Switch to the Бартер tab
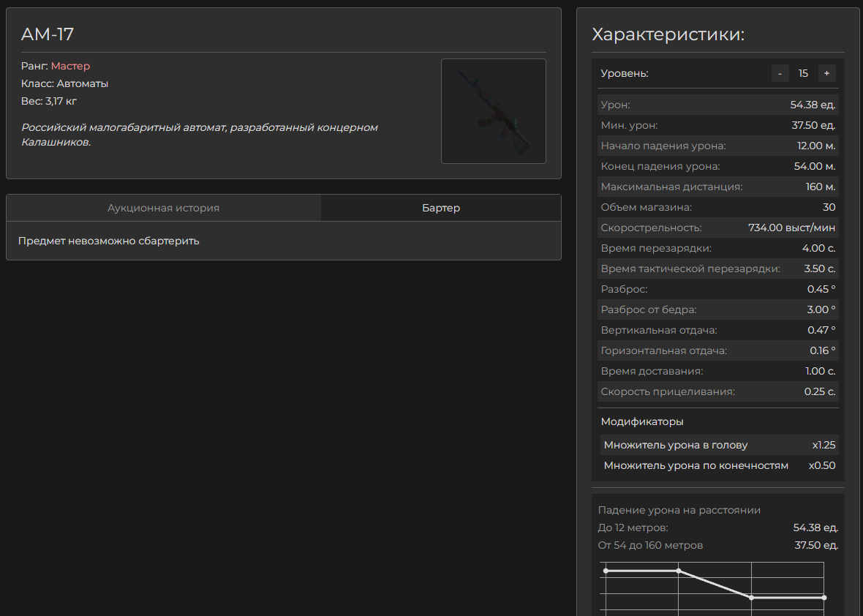Image resolution: width=863 pixels, height=616 pixels. point(441,208)
